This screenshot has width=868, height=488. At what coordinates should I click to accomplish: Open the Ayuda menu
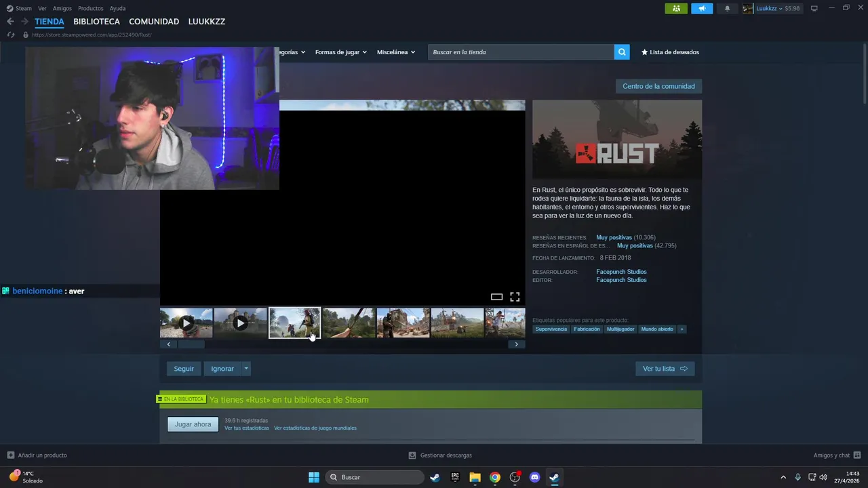pyautogui.click(x=117, y=8)
